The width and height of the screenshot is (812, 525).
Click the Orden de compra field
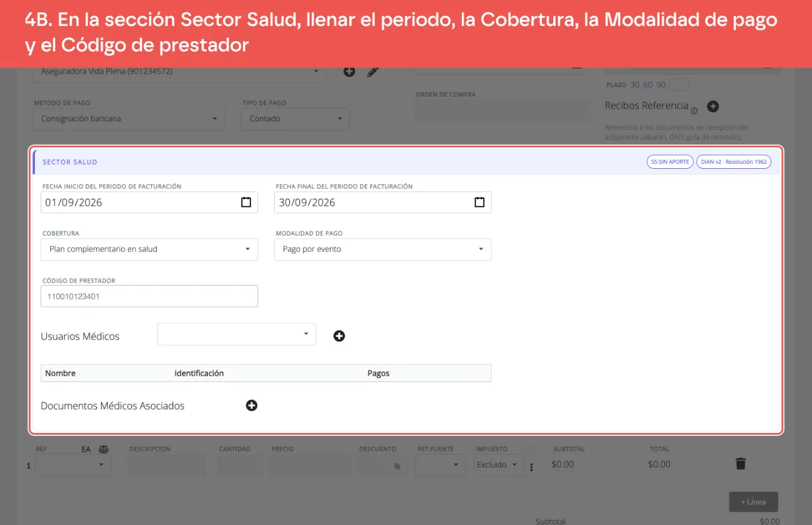coord(502,111)
